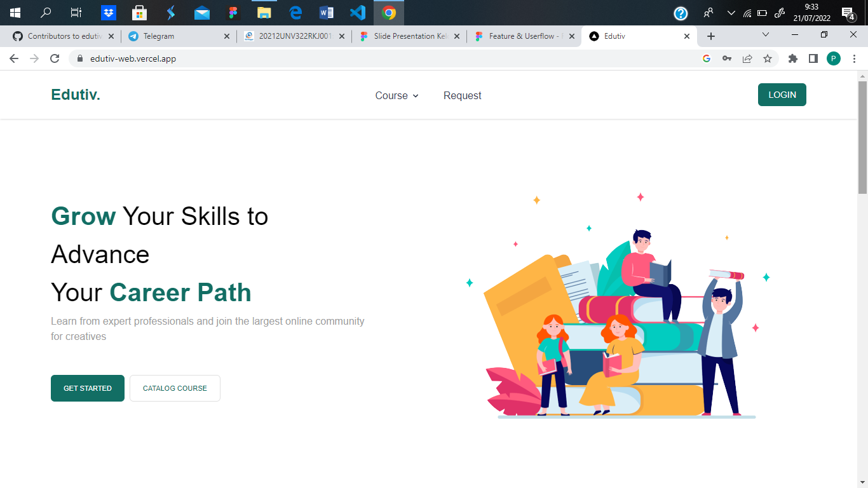Open the Get Help tray icon
The height and width of the screenshot is (488, 868).
(x=681, y=13)
